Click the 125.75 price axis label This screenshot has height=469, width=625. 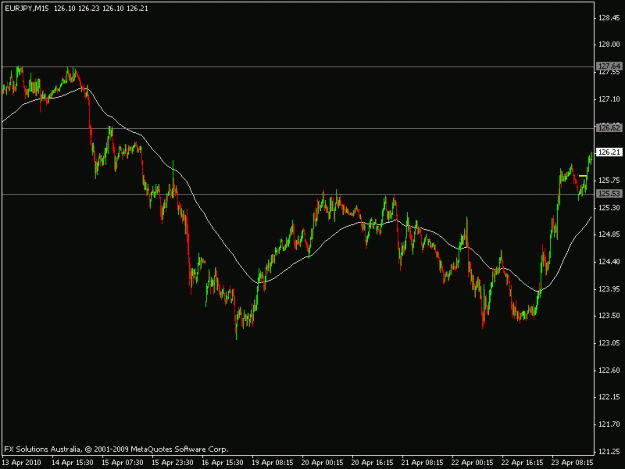click(x=609, y=181)
